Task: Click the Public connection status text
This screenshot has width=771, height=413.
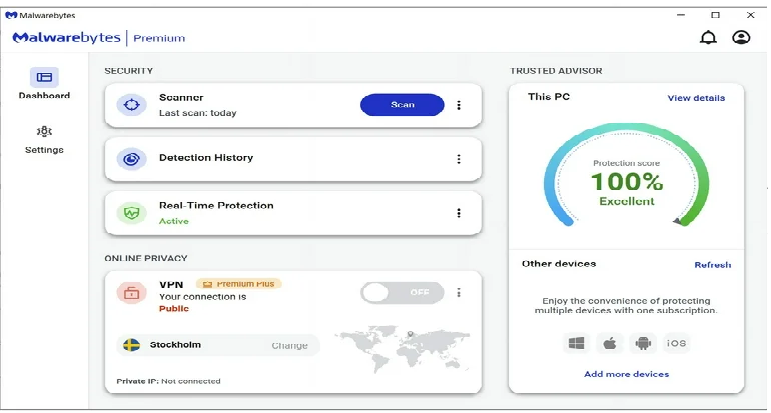Action: [174, 309]
